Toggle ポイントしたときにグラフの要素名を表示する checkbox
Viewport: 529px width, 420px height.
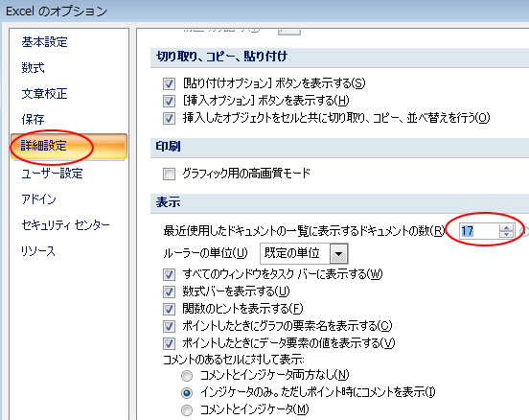(x=169, y=326)
